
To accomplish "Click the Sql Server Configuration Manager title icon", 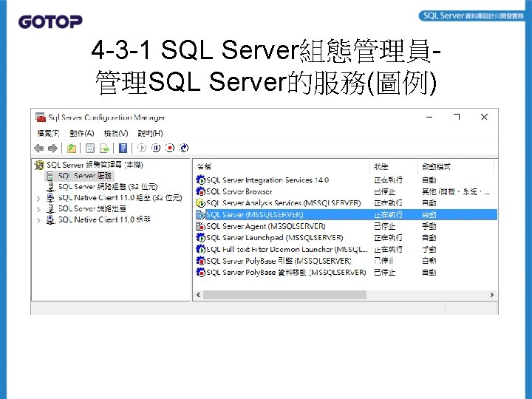I will [41, 117].
